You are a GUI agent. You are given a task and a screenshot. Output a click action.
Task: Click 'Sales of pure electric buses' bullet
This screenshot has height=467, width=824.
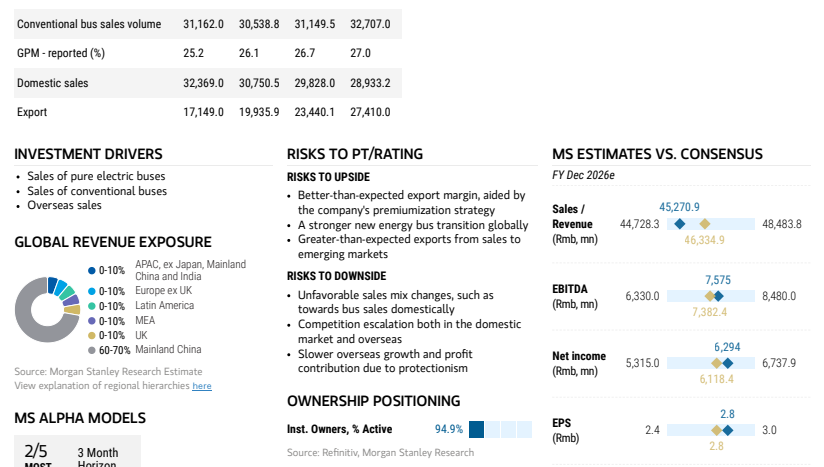click(96, 176)
